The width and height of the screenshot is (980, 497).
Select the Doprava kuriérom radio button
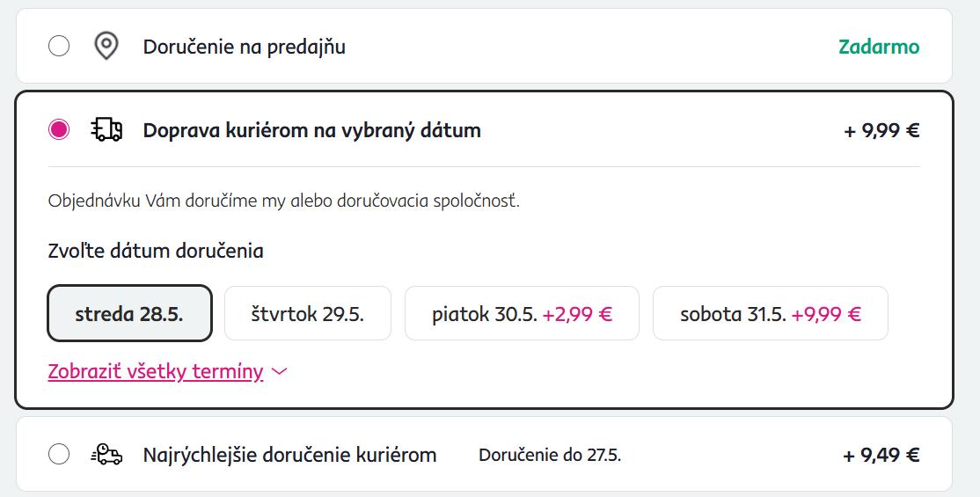[59, 131]
